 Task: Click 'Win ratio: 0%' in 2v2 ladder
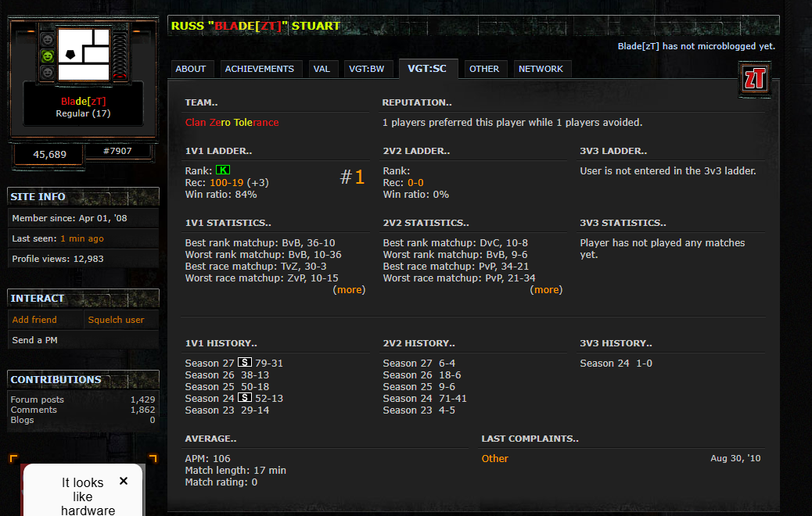416,195
